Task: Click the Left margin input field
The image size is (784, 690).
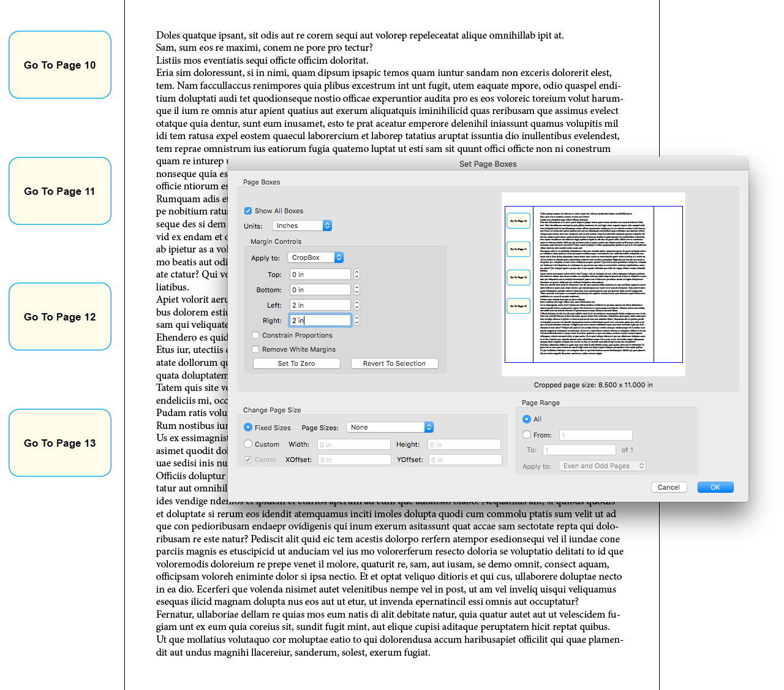Action: pos(320,305)
